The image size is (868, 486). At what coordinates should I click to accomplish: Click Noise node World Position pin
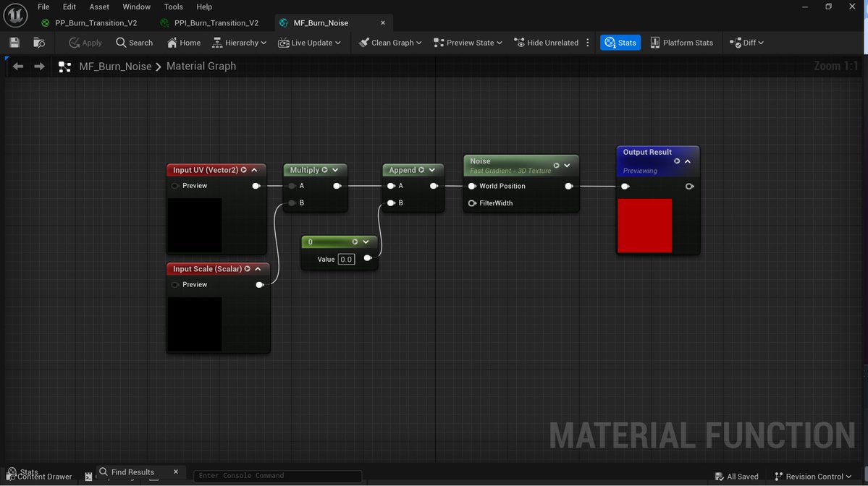coord(472,187)
